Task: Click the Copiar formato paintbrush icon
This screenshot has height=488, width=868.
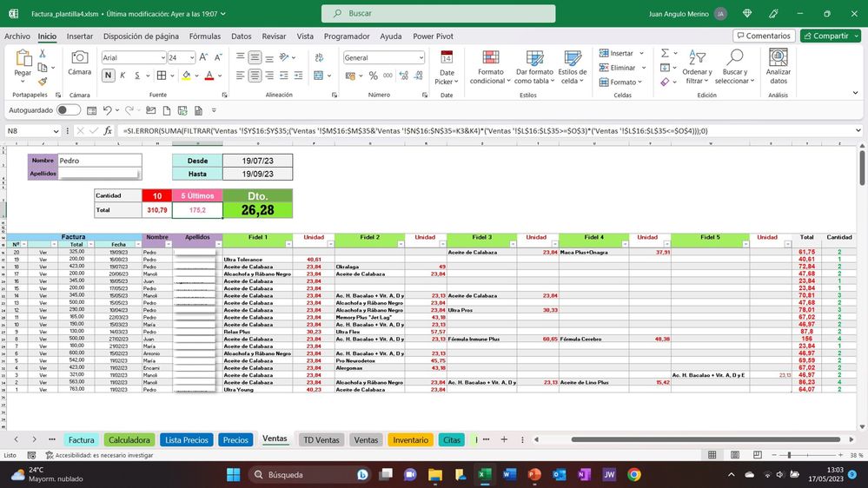Action: 42,82
